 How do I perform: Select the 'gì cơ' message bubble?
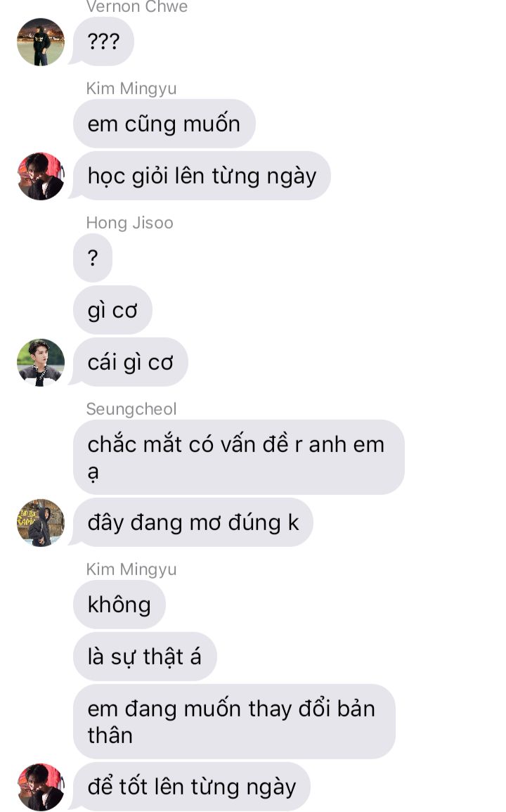[x=113, y=310]
